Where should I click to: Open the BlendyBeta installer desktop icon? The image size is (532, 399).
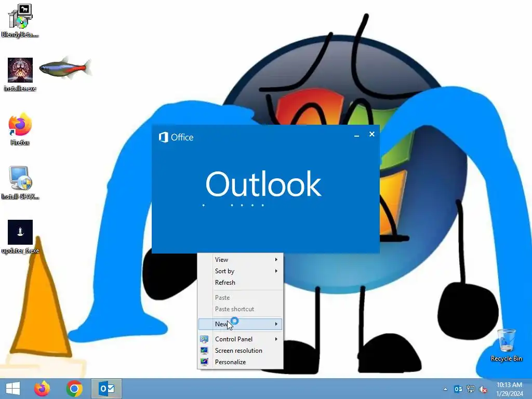click(x=20, y=20)
